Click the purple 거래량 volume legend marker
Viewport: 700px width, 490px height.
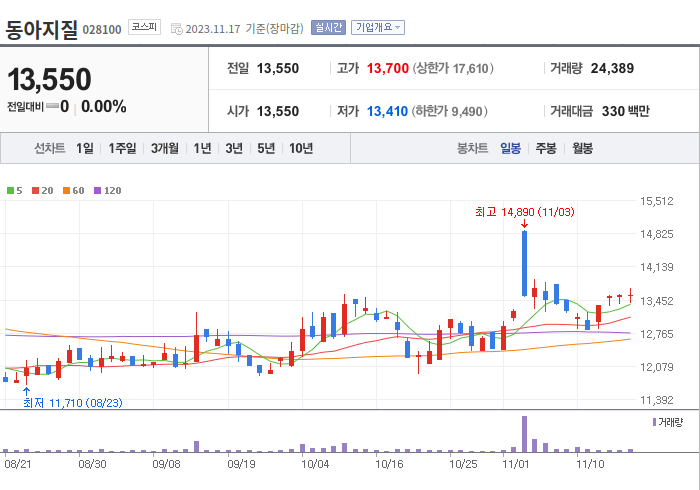click(654, 422)
